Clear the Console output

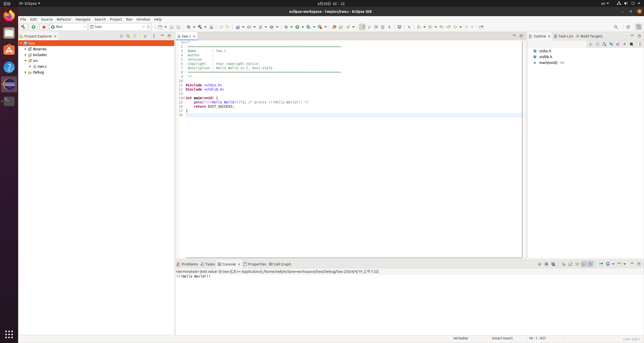(563, 264)
